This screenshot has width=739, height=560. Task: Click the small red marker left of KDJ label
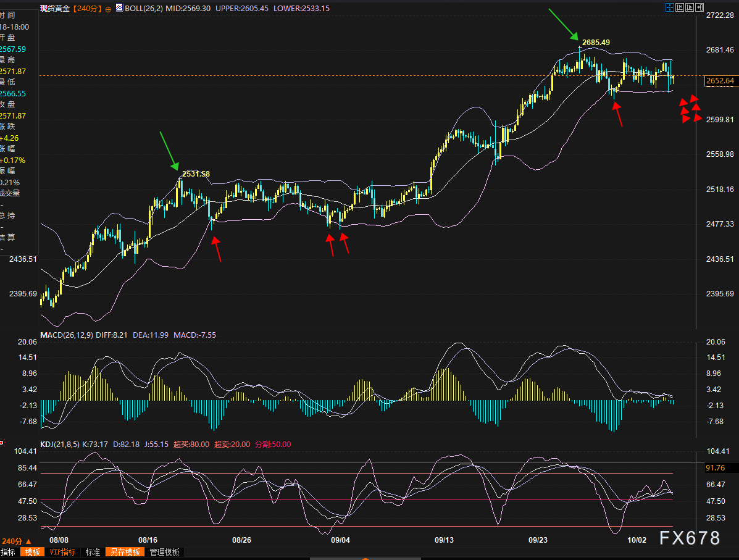2,442
